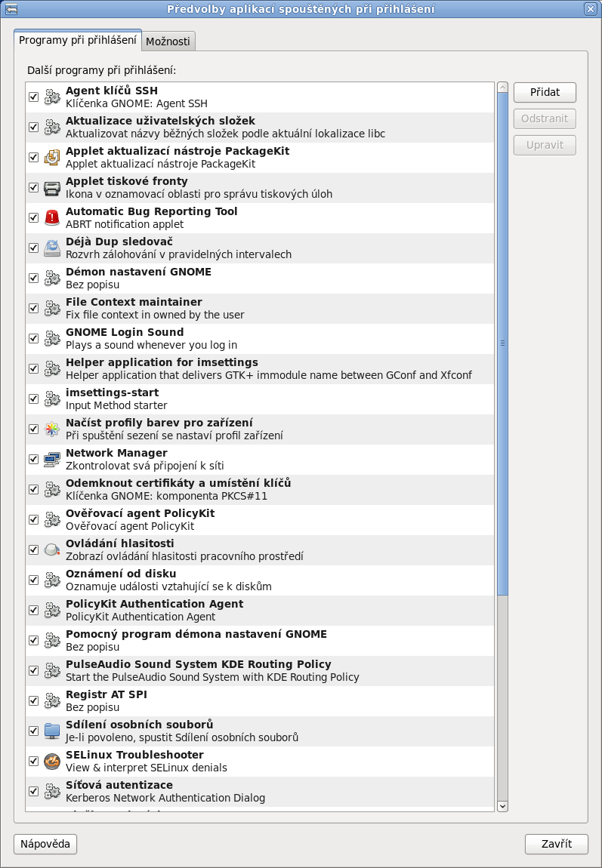The height and width of the screenshot is (868, 602).
Task: Select 'Zkontrolovat svá připojení k síti' text
Action: pyautogui.click(x=145, y=466)
